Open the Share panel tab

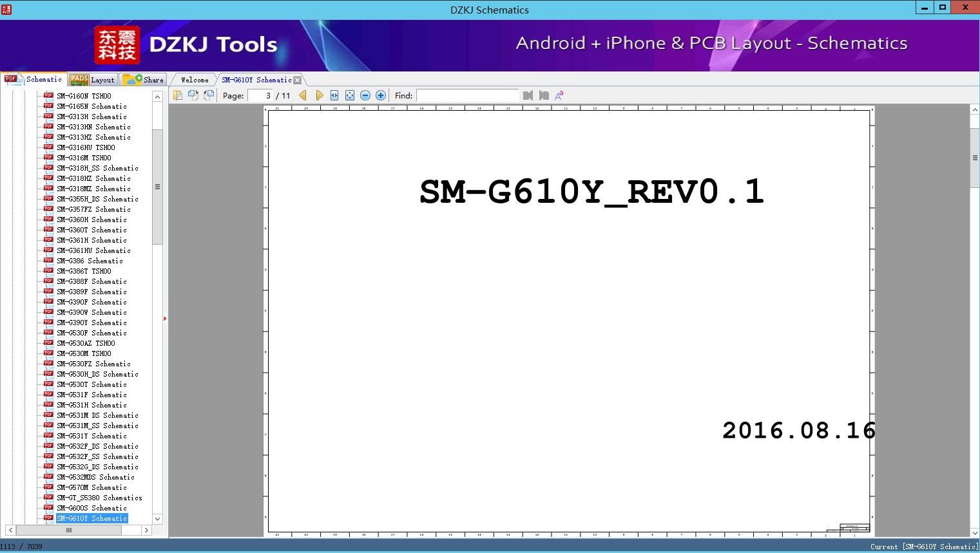[144, 80]
